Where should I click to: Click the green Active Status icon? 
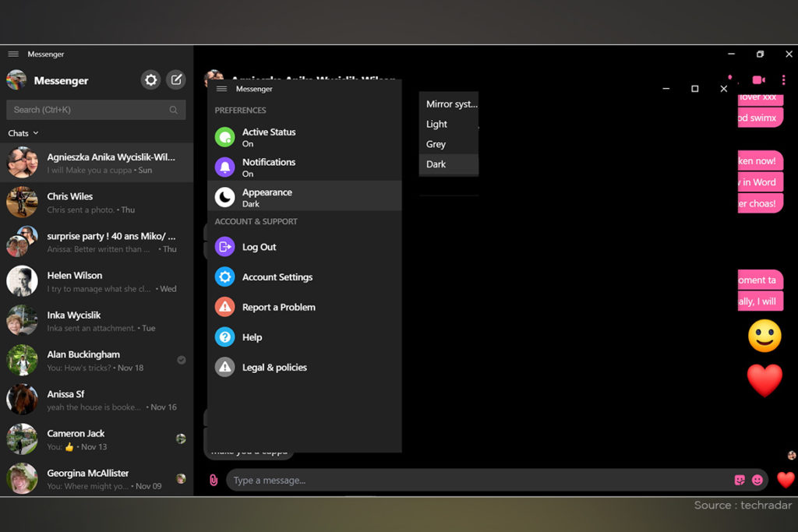point(225,137)
